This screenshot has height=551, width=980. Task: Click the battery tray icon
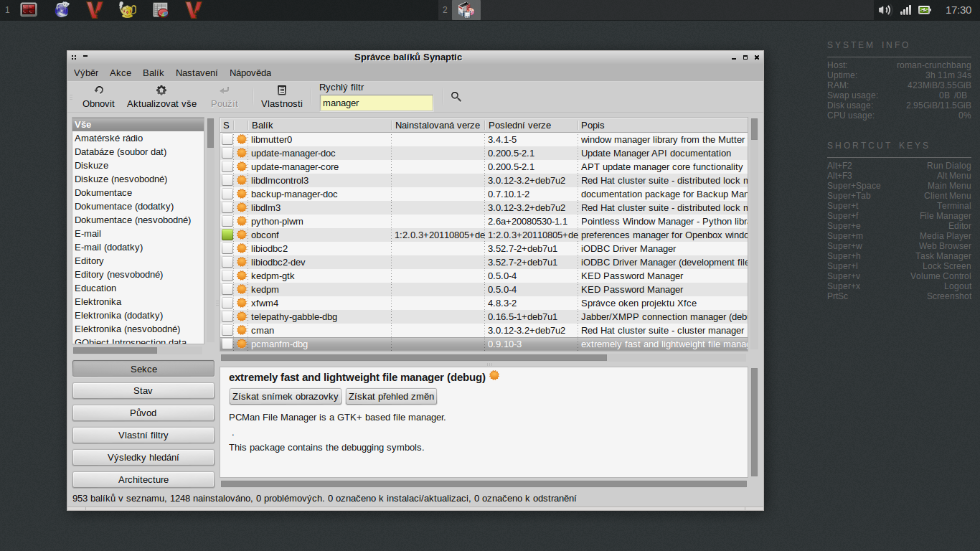tap(925, 10)
